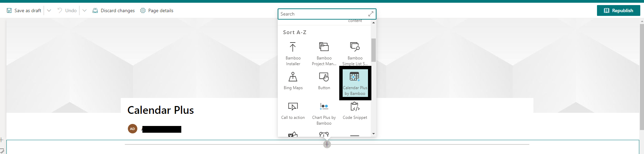Insert the Bing Maps web part

point(293,81)
